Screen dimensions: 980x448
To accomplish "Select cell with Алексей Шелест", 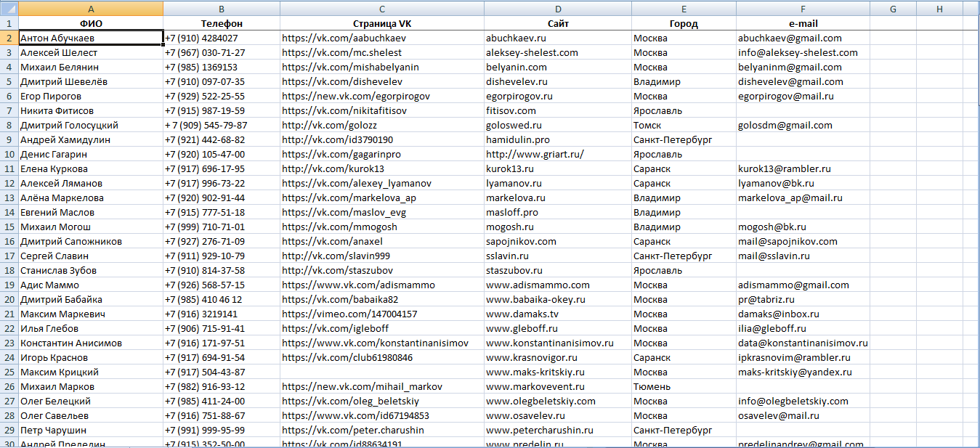I will 91,52.
